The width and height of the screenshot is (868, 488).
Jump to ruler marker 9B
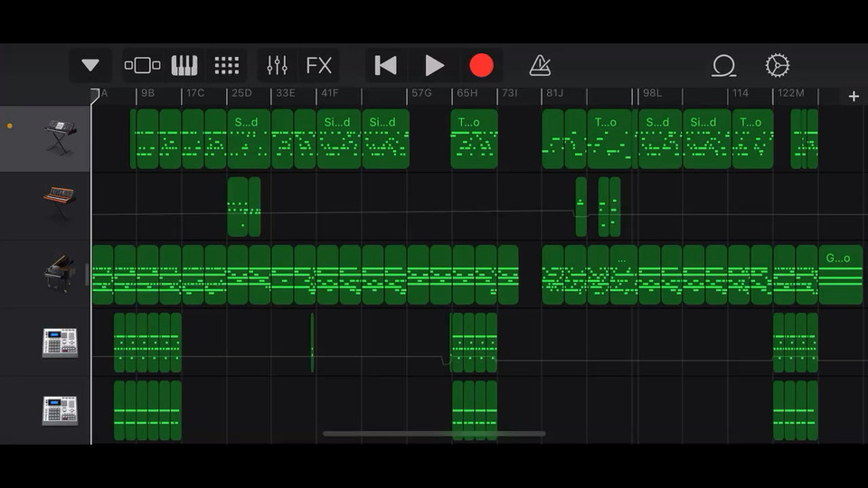point(147,93)
